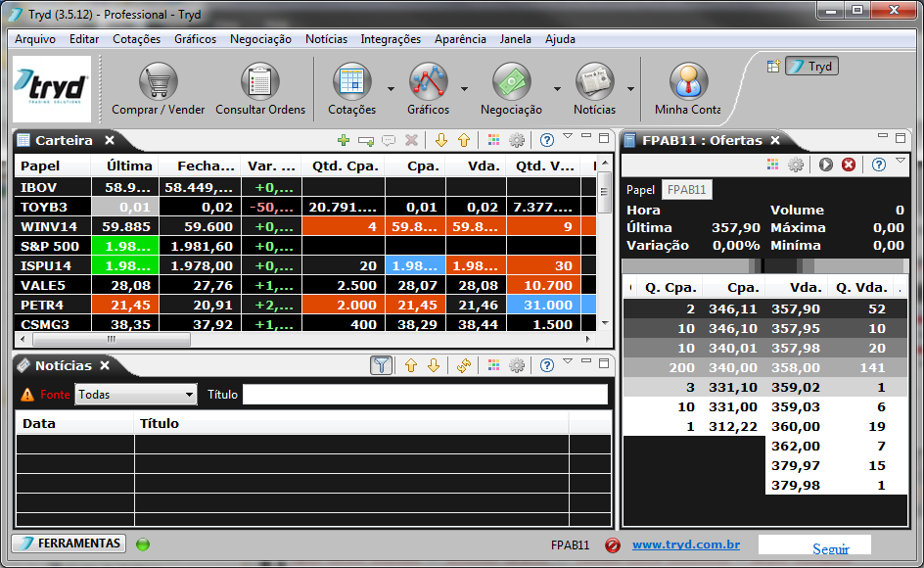This screenshot has height=568, width=924.
Task: Close the Carteira tab
Action: click(110, 140)
